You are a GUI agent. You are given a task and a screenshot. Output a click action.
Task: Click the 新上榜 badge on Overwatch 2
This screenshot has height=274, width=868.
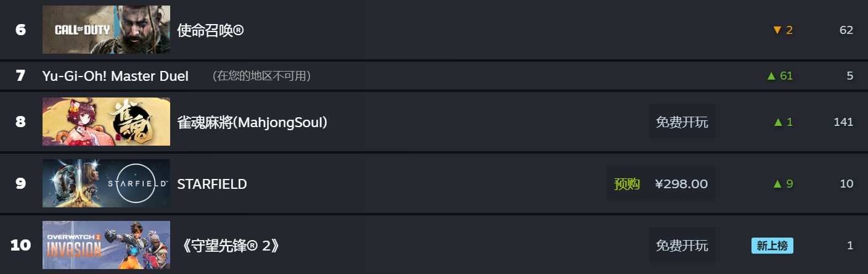[x=772, y=246]
